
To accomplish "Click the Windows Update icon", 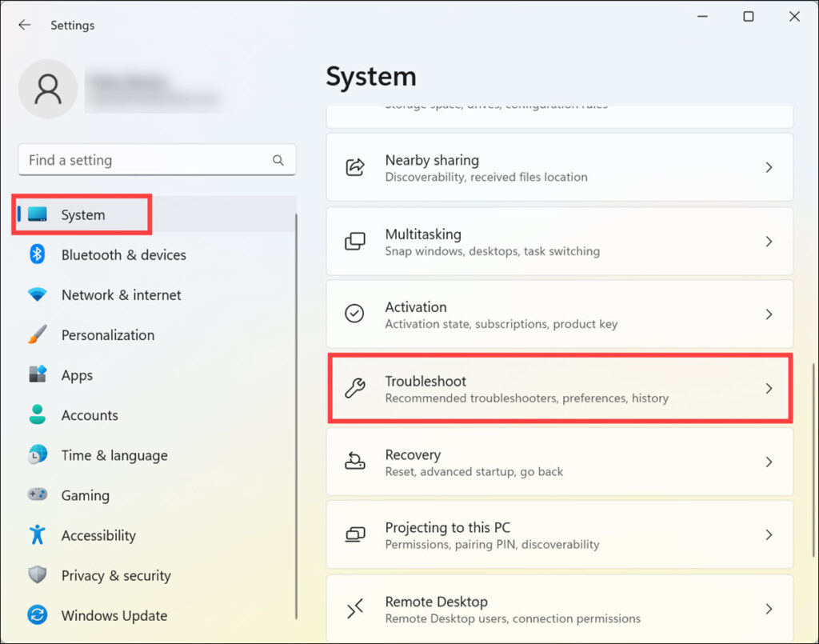I will tap(38, 615).
